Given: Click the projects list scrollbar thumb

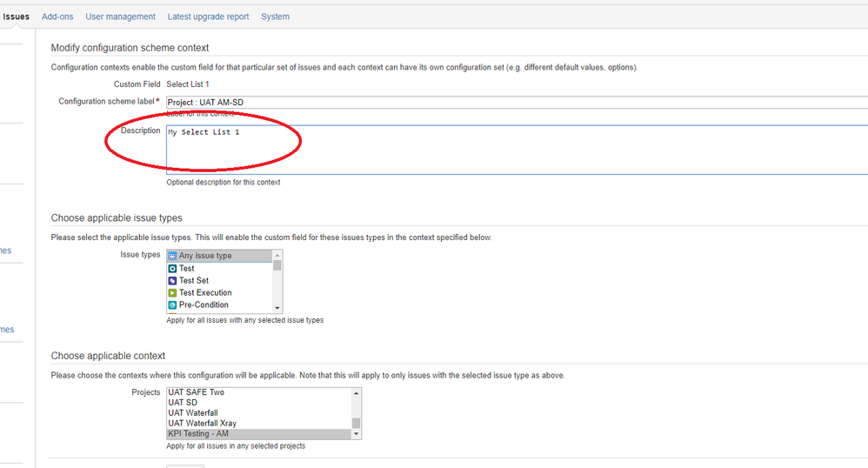Looking at the screenshot, I should (356, 424).
